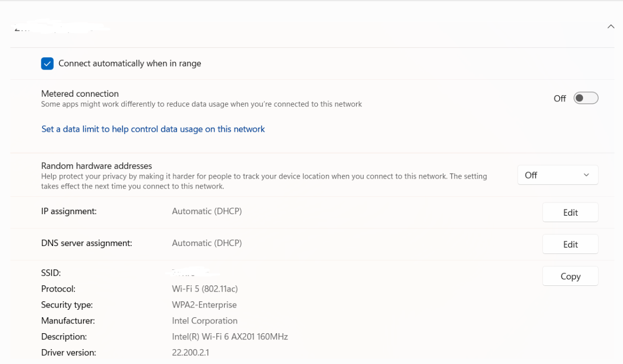Enable the Metered connection toggle
The height and width of the screenshot is (364, 623).
[585, 98]
